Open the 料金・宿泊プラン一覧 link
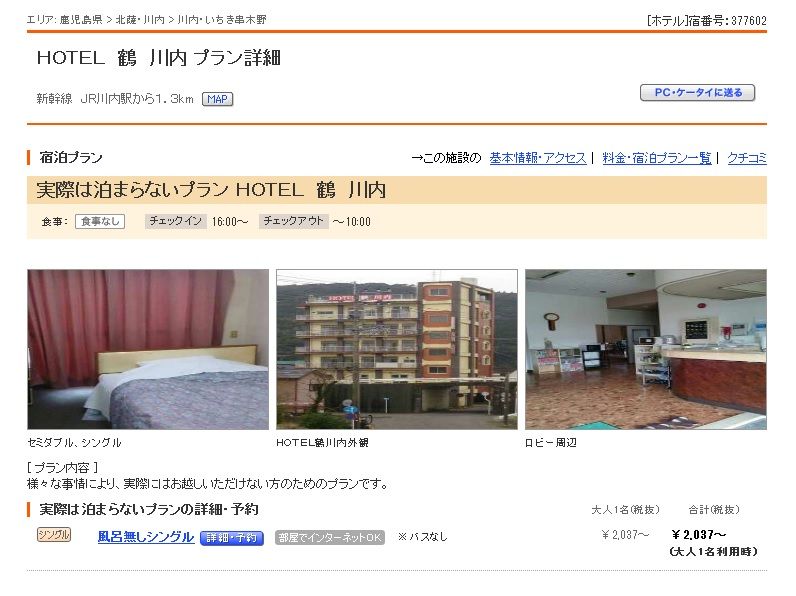 point(656,158)
